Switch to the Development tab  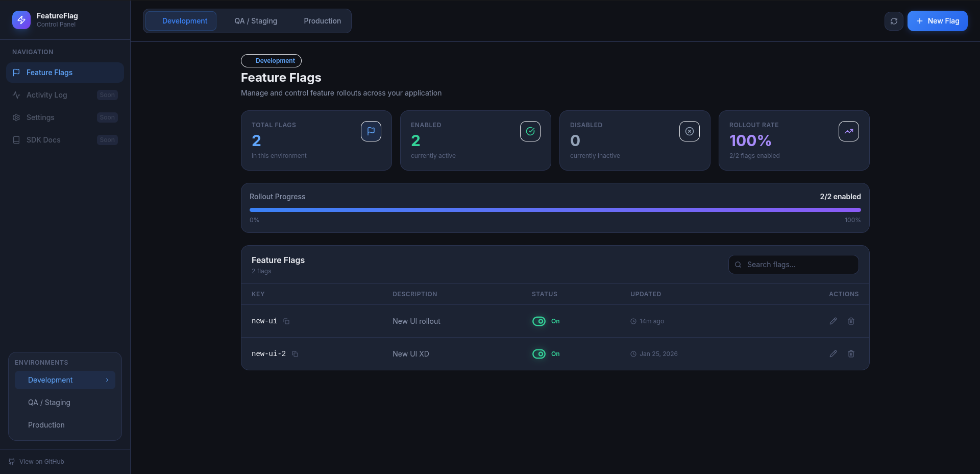point(181,21)
